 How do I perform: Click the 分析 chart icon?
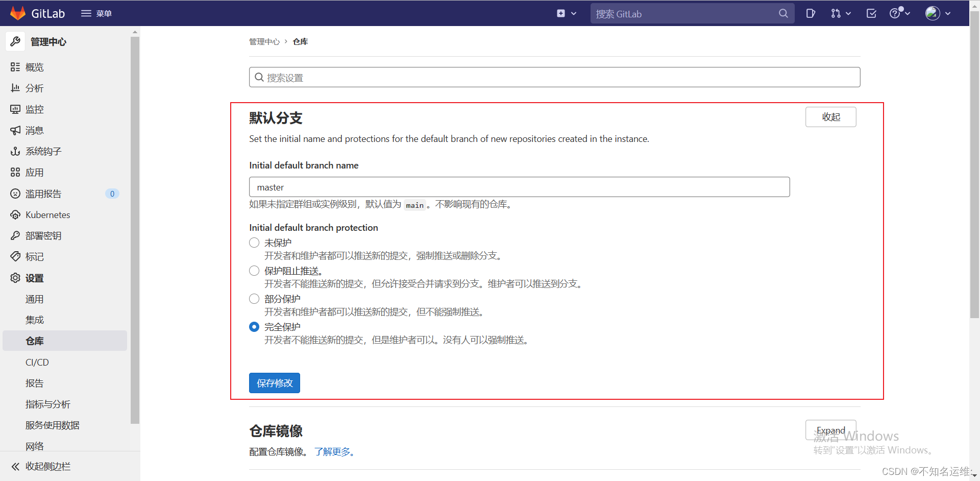pyautogui.click(x=15, y=88)
